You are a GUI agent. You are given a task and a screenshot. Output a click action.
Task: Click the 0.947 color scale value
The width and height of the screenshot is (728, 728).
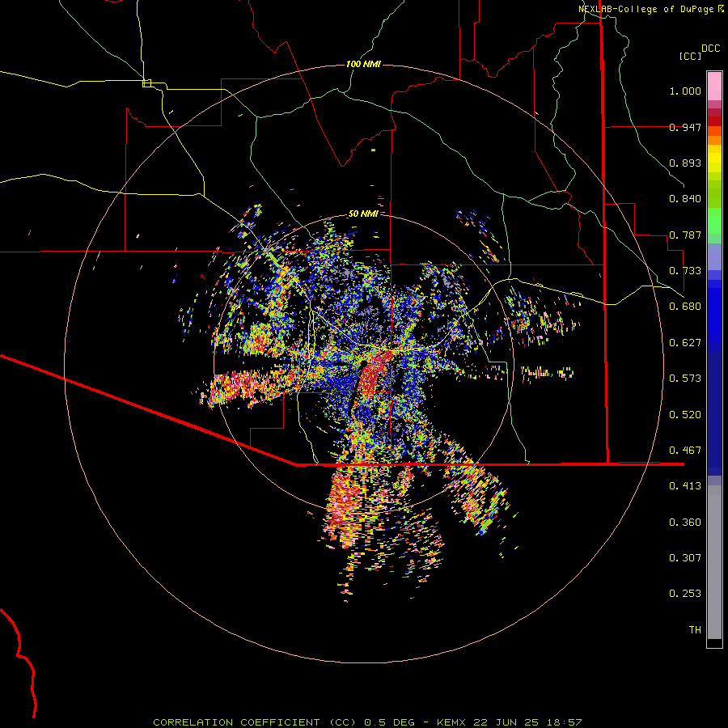[x=685, y=127]
